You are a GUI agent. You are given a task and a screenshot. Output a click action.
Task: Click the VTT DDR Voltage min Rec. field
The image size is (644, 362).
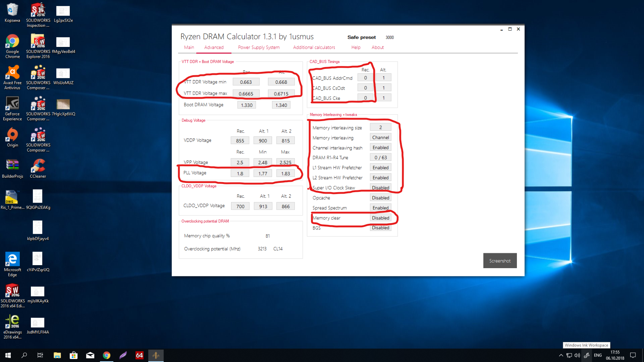pos(246,82)
